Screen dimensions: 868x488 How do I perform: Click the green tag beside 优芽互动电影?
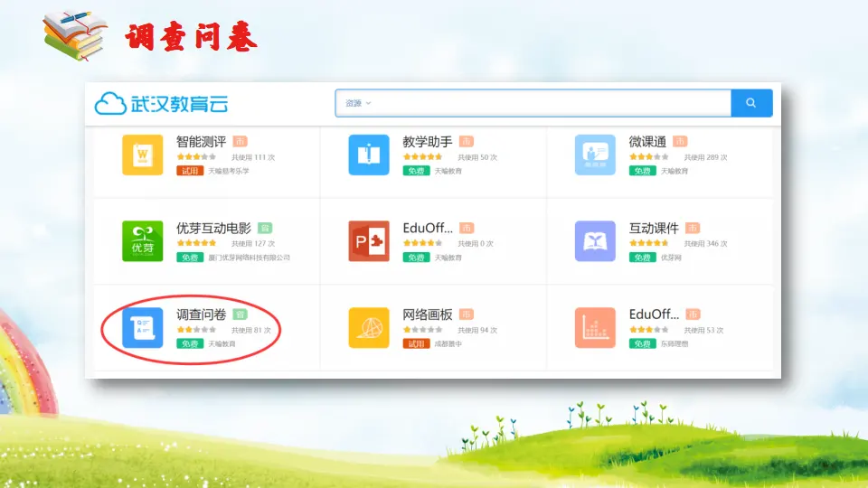tap(265, 228)
